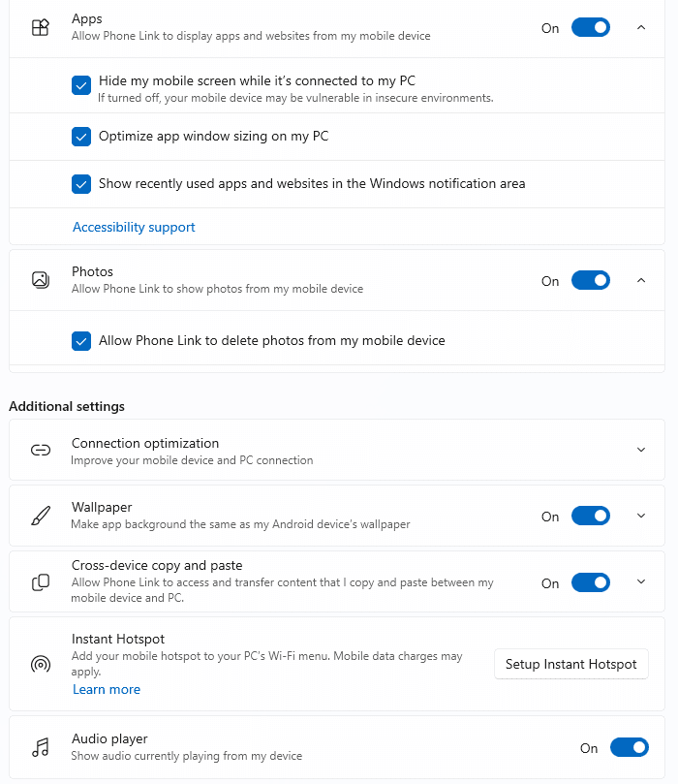Click the Wallpaper paintbrush icon

pos(41,516)
